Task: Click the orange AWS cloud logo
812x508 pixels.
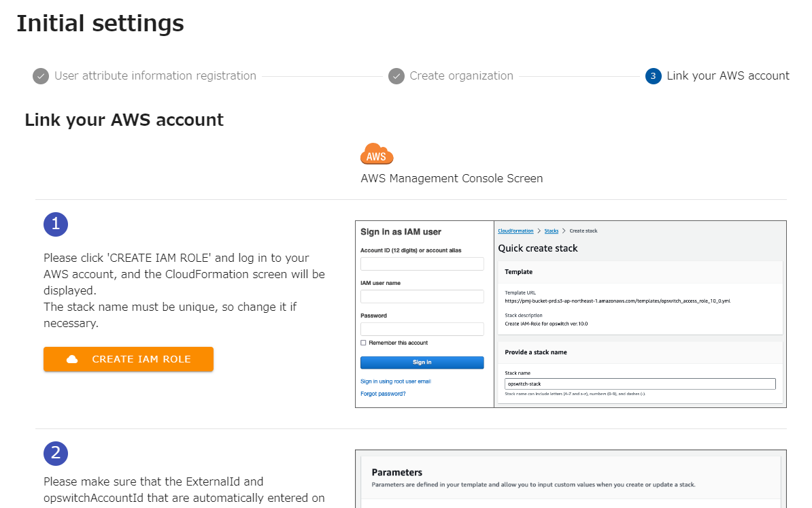Action: tap(377, 154)
